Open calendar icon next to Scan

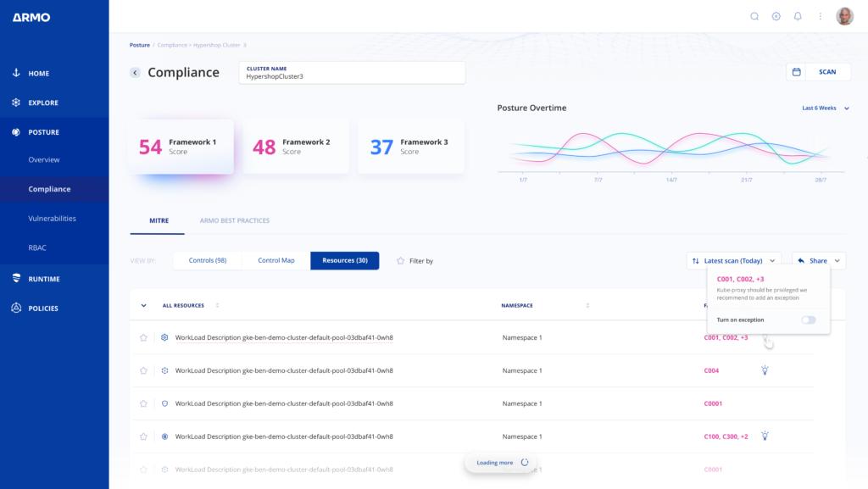[x=796, y=72]
